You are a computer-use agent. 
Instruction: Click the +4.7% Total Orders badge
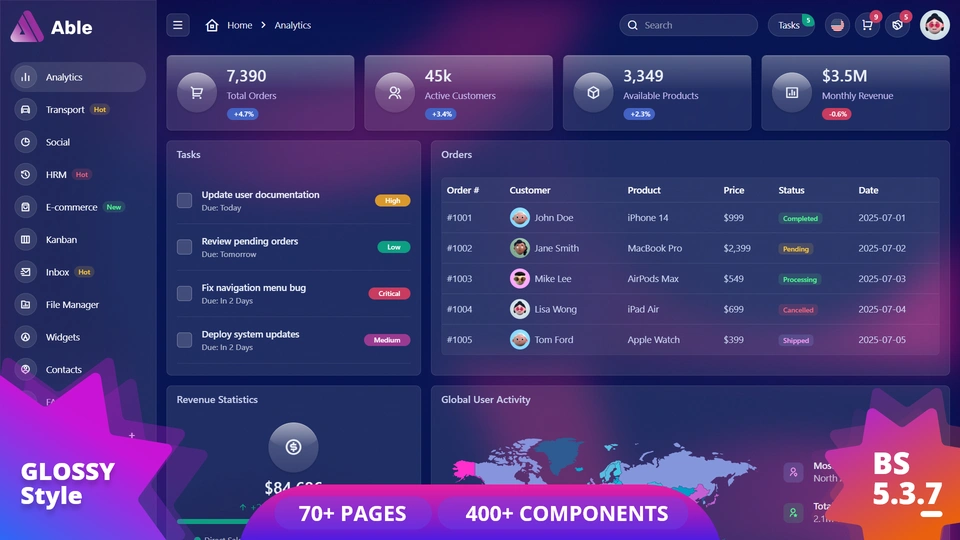(242, 114)
